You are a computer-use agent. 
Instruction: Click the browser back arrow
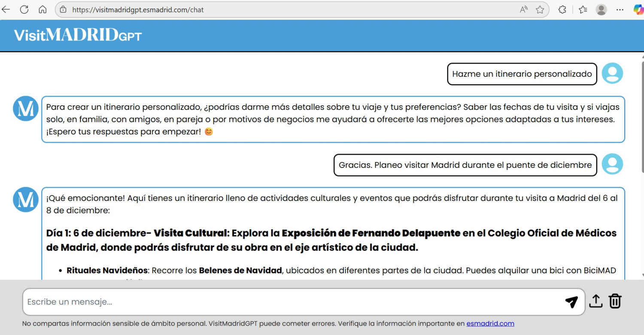pyautogui.click(x=6, y=9)
